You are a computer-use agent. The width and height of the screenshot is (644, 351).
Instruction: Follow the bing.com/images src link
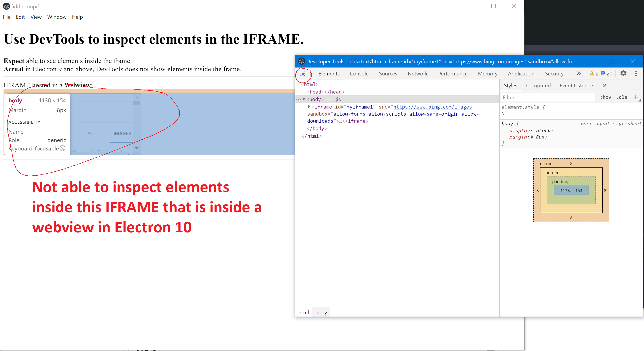(x=432, y=107)
